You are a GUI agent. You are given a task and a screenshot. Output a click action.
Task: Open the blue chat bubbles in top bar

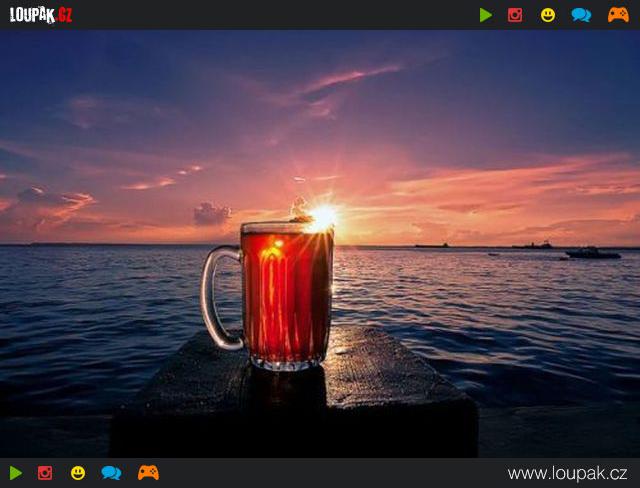(581, 15)
